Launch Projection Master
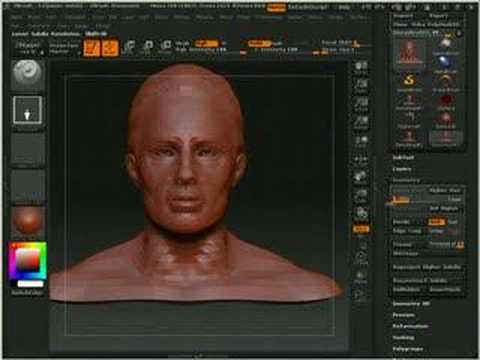Screen dimensions: 480x360 [64, 48]
